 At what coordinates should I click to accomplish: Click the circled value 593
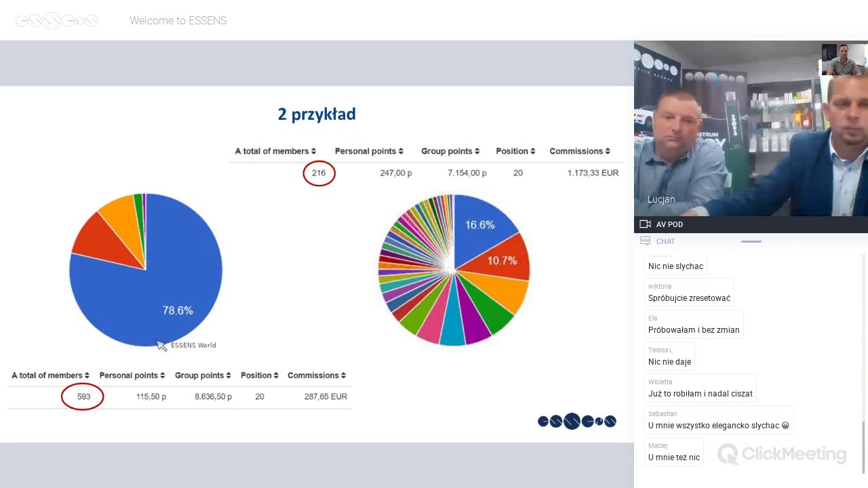83,396
